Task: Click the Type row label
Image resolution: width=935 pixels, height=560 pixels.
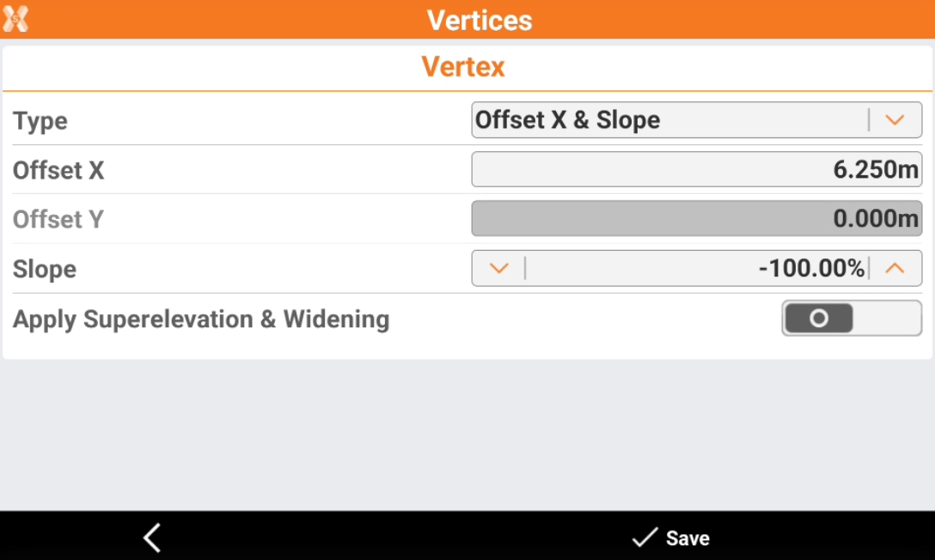Action: click(x=40, y=121)
